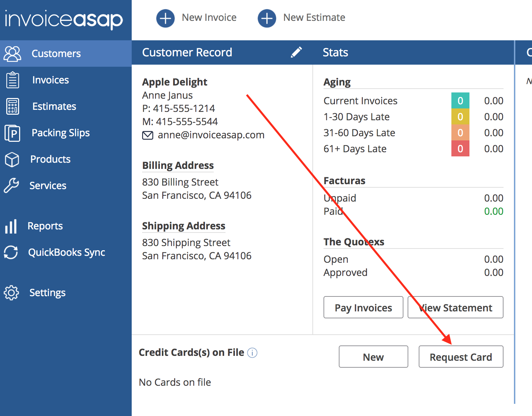Click the invoiceasap logo
The width and height of the screenshot is (532, 416).
[x=64, y=19]
